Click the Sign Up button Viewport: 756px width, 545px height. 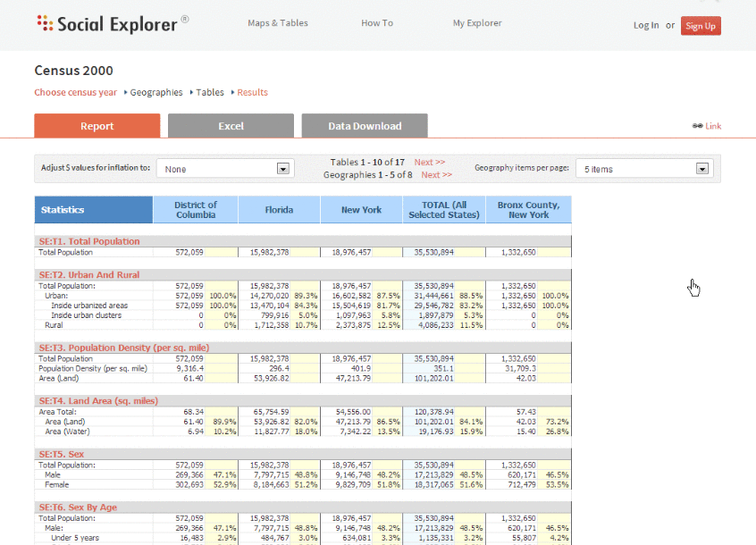point(701,26)
